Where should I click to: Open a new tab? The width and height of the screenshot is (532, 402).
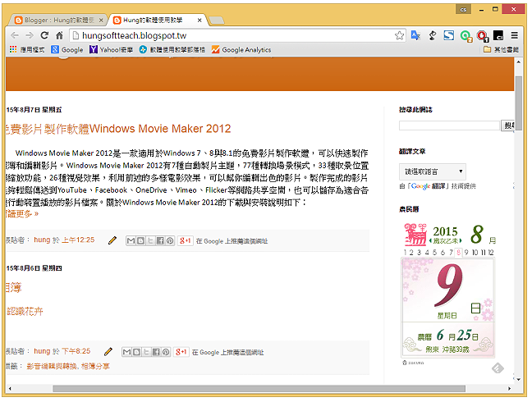pyautogui.click(x=216, y=21)
